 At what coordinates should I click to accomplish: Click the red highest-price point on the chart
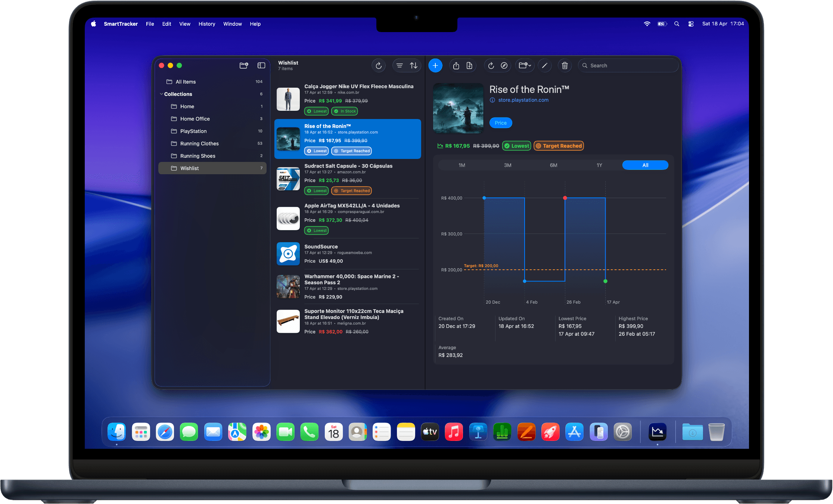tap(565, 198)
